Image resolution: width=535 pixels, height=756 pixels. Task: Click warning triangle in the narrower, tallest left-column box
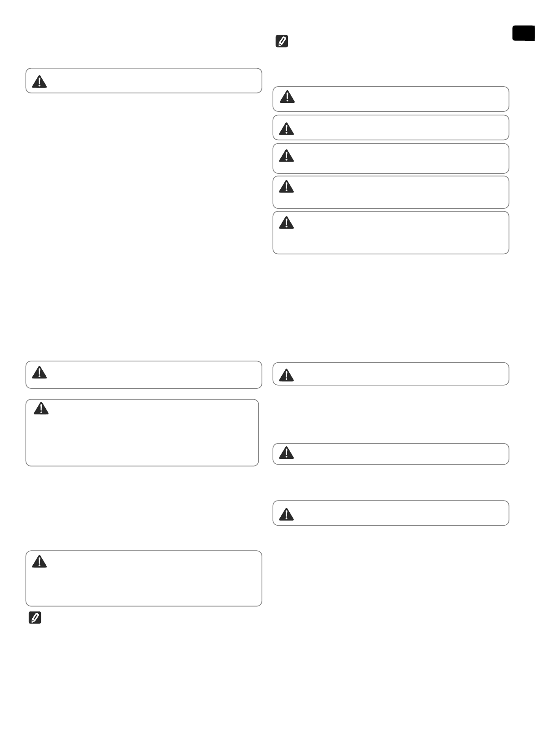point(41,408)
